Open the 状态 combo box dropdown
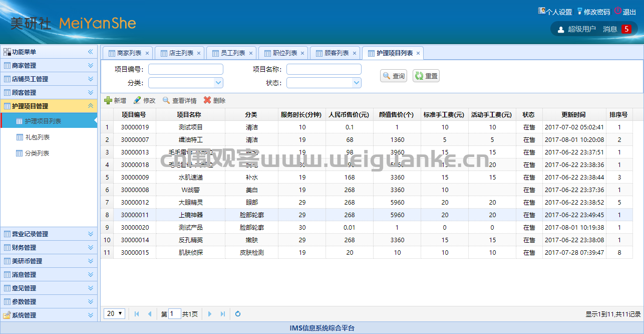The image size is (644, 334). pyautogui.click(x=357, y=83)
